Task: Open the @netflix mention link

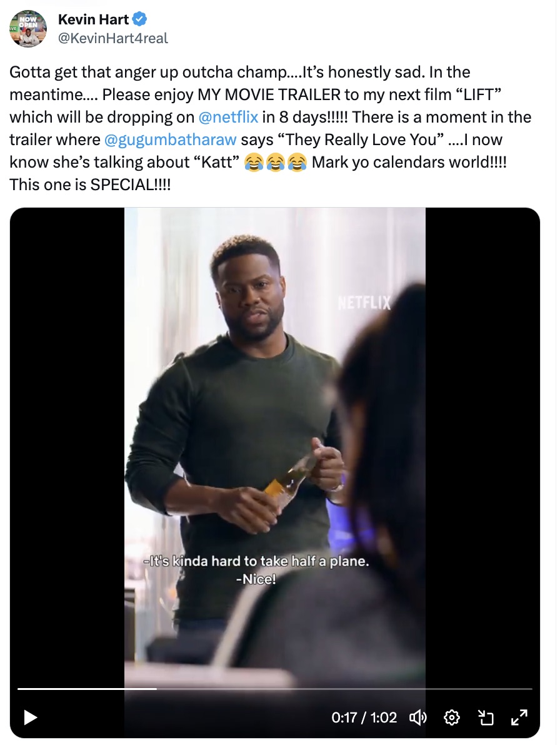Action: point(228,117)
